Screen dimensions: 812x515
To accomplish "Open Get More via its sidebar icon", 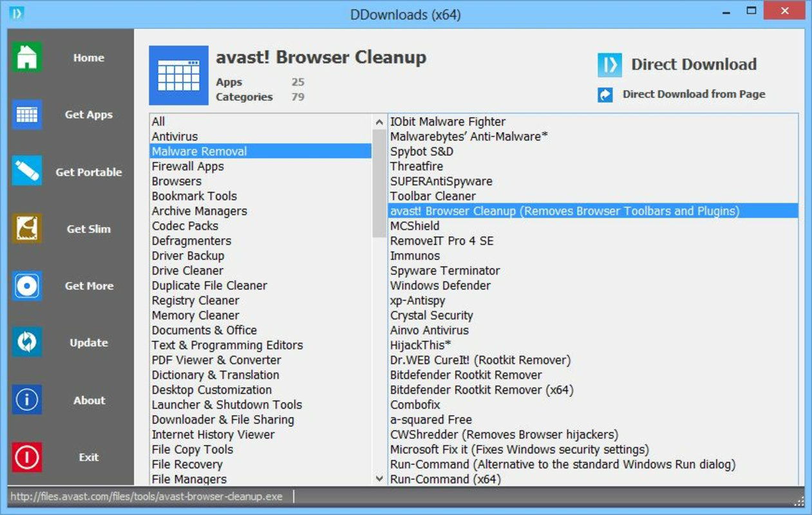I will 26,286.
